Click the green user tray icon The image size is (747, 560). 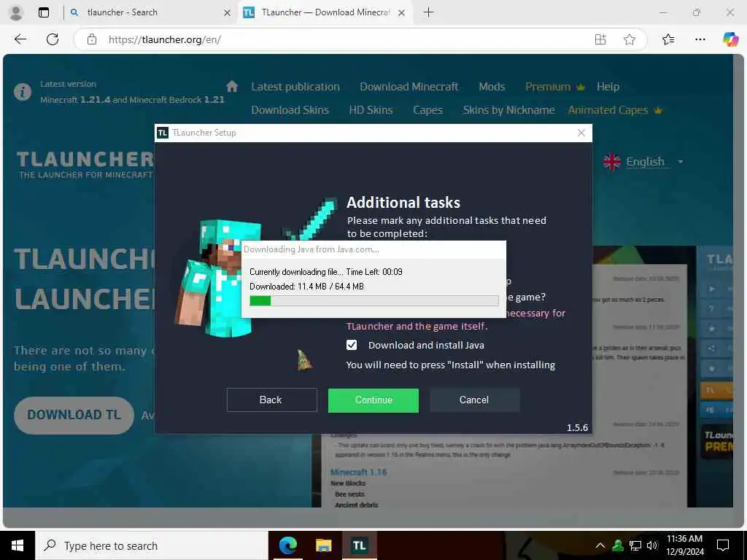tap(618, 545)
